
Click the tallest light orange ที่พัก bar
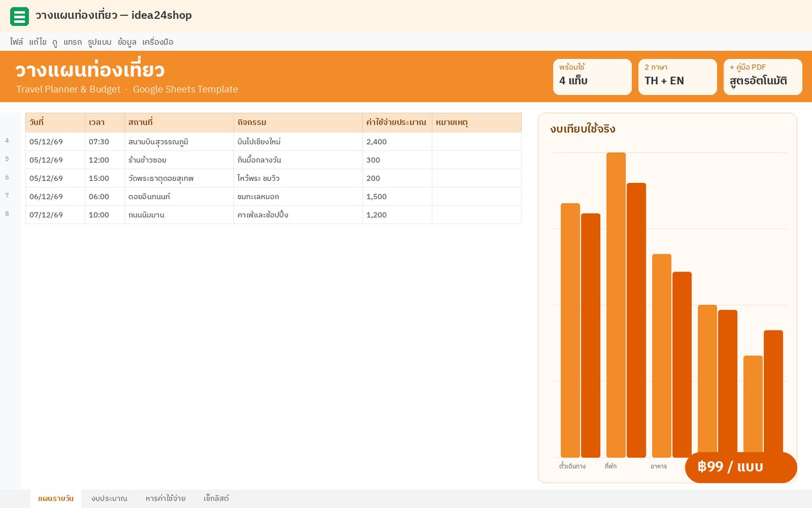(x=616, y=305)
